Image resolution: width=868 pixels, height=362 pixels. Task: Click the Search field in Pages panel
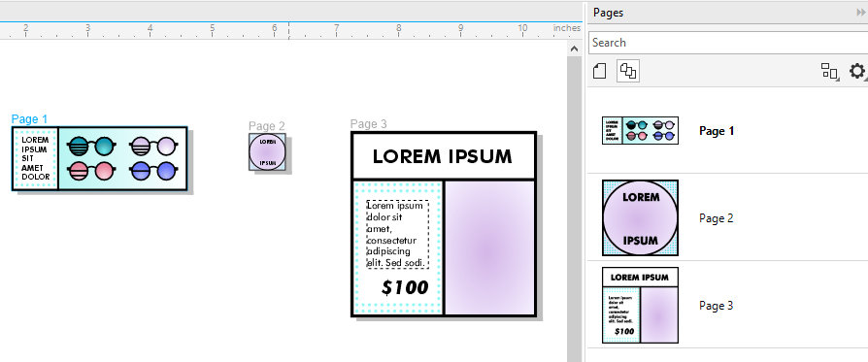728,43
